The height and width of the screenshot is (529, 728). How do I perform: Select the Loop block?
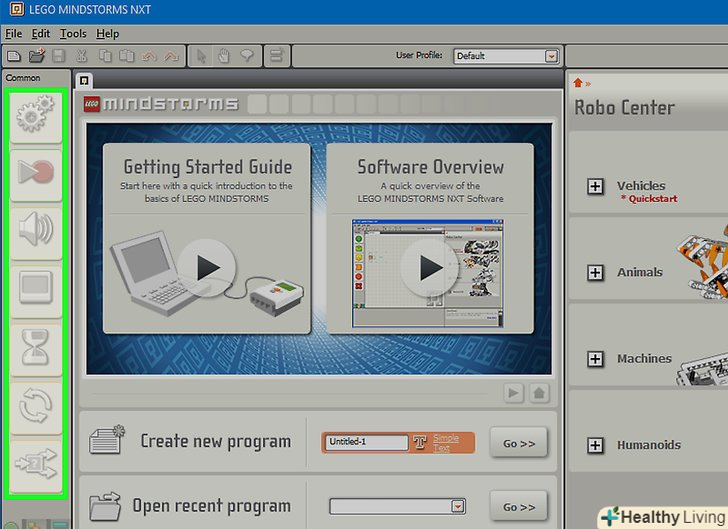(x=36, y=407)
